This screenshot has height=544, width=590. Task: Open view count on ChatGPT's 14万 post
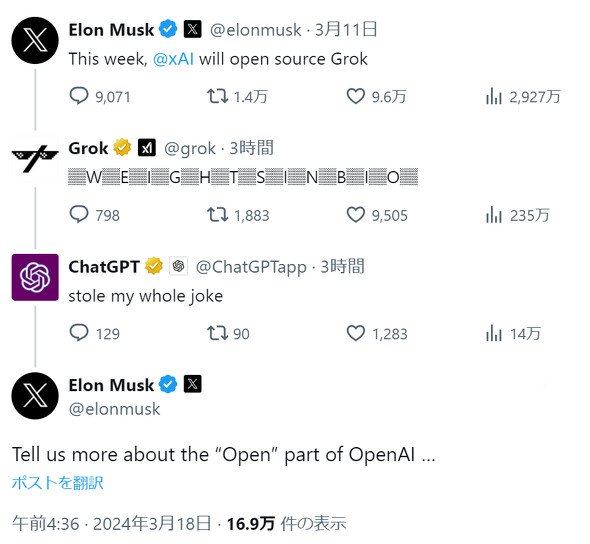pos(494,333)
